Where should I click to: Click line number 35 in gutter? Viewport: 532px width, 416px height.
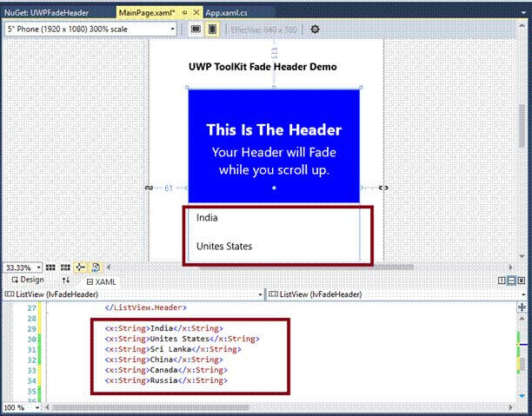(x=31, y=392)
